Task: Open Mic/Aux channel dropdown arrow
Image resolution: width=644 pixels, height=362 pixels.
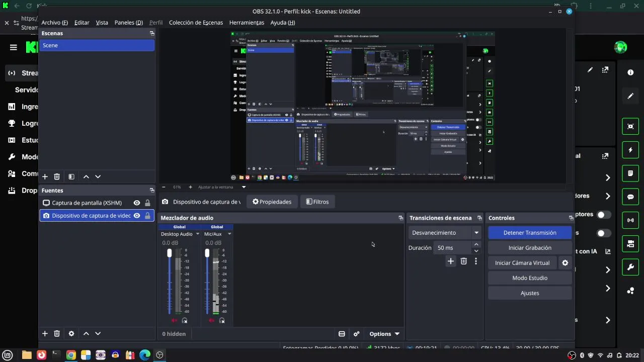Action: pos(229,234)
